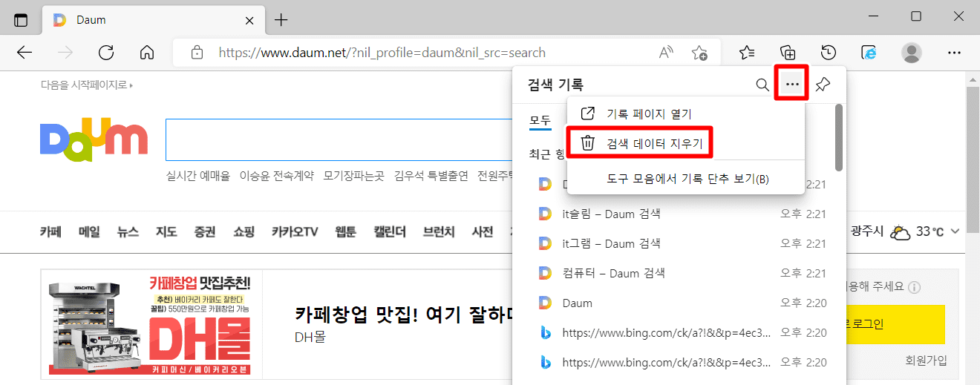Screen dimensions: 980x385
Task: Activate Read aloud icon
Action: (666, 53)
